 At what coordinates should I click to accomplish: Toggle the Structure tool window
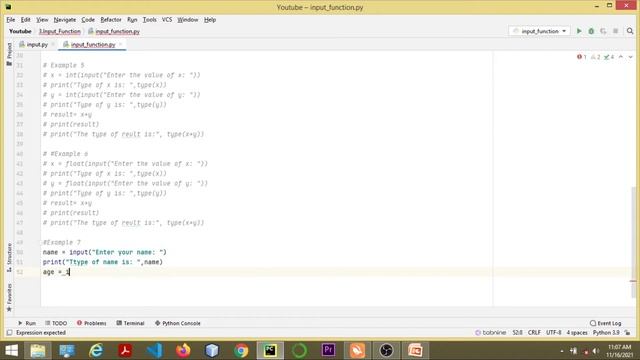tap(9, 258)
